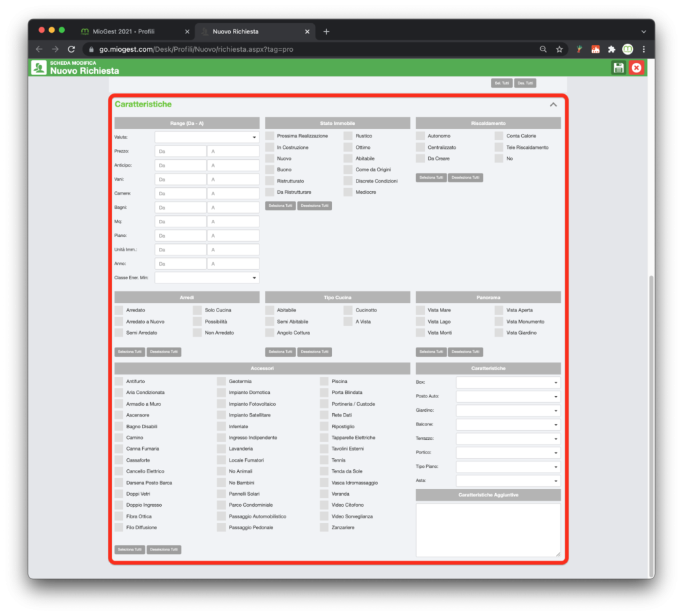Switch to MioGest 2021 Profili tab
Viewport: 683px width, 616px height.
tap(135, 31)
